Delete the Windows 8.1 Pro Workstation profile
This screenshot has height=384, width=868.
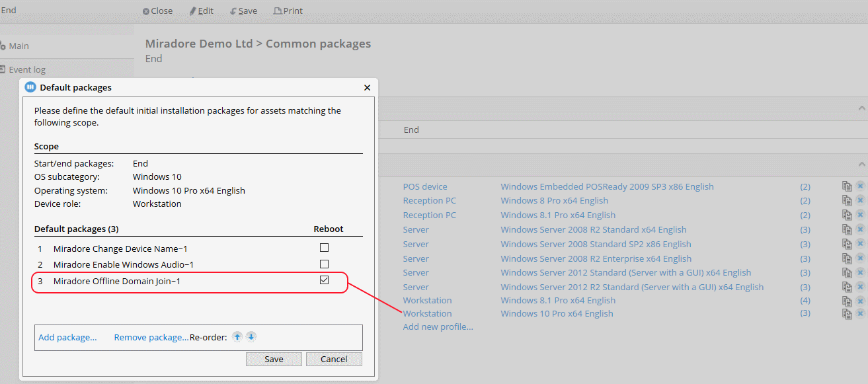coord(860,301)
